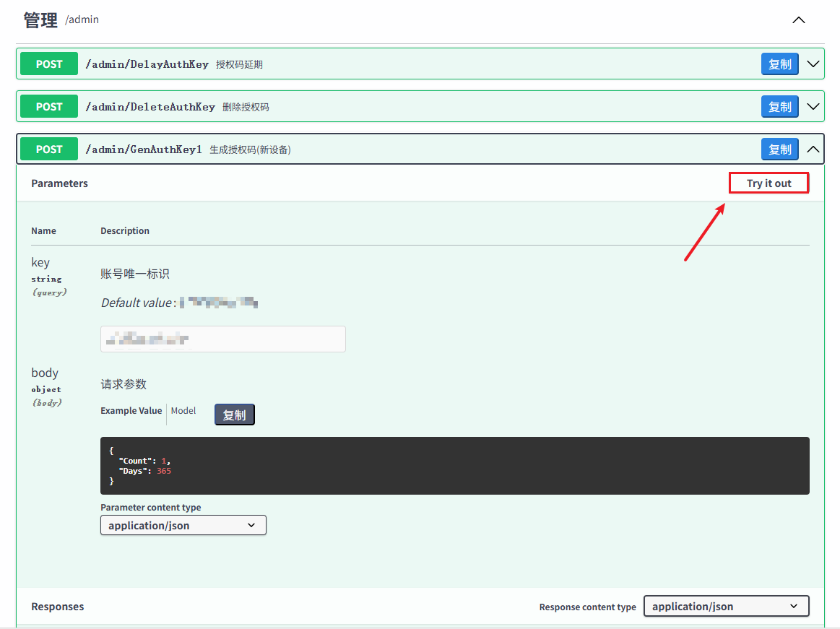Click the POST badge for DeleteAuthKey
The height and width of the screenshot is (629, 840).
tap(49, 107)
